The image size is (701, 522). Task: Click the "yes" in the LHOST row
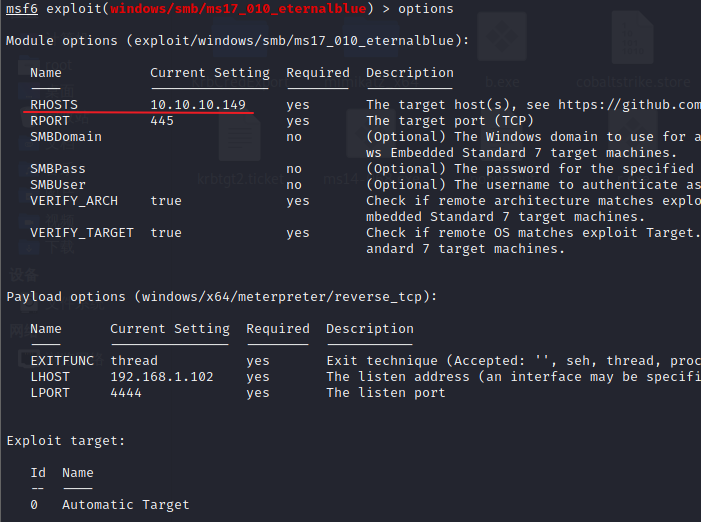coord(258,377)
